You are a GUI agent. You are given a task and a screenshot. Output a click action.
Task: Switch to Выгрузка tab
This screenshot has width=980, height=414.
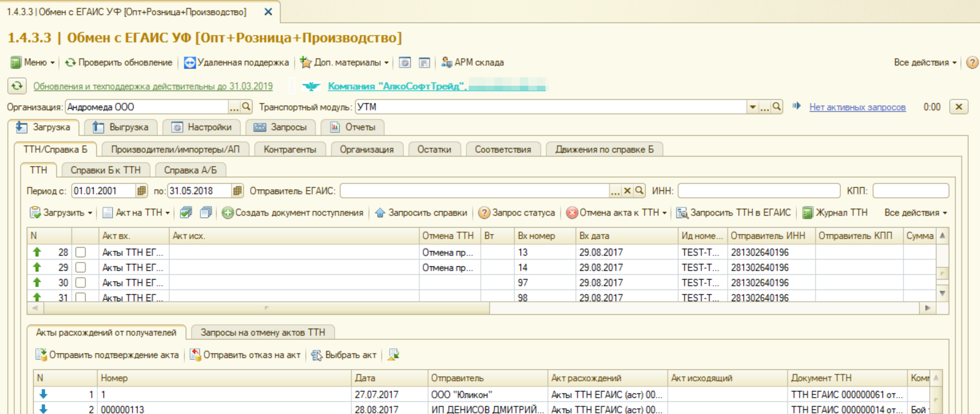(121, 127)
